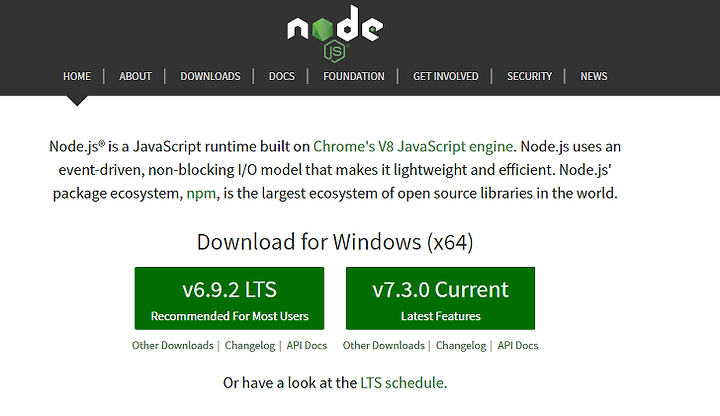Open Changelog under v6.9.2 LTS
This screenshot has width=720, height=416.
click(250, 345)
